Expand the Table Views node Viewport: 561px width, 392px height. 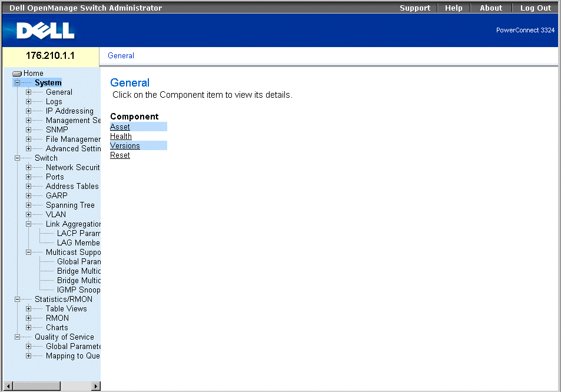pyautogui.click(x=28, y=308)
